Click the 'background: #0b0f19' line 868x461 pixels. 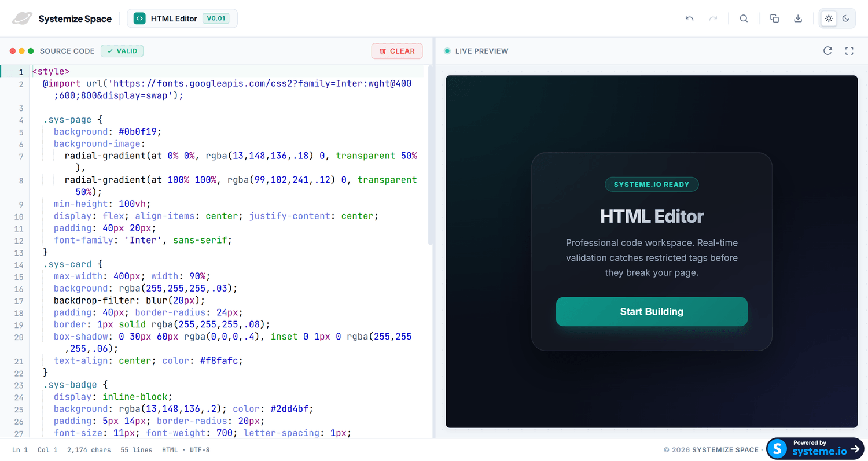pyautogui.click(x=108, y=132)
